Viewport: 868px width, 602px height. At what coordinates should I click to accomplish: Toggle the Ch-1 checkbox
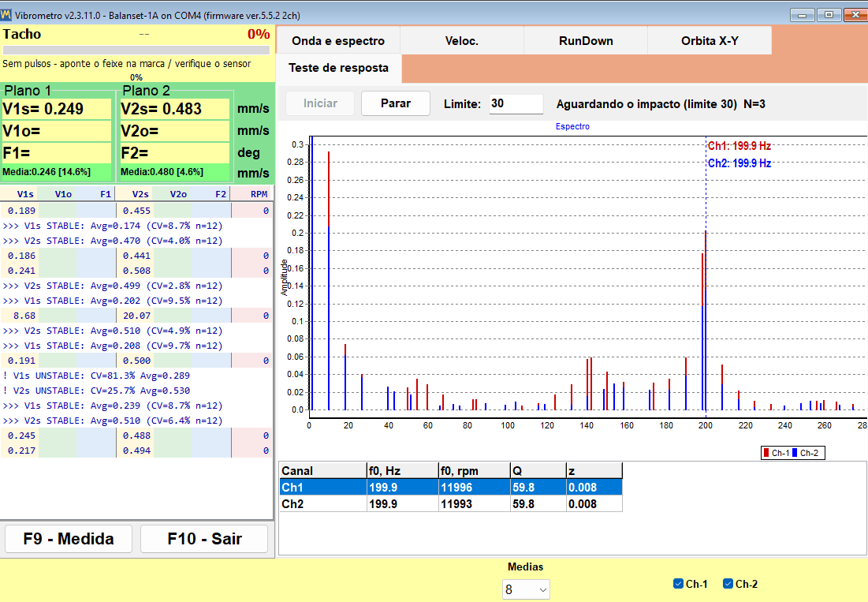[678, 584]
